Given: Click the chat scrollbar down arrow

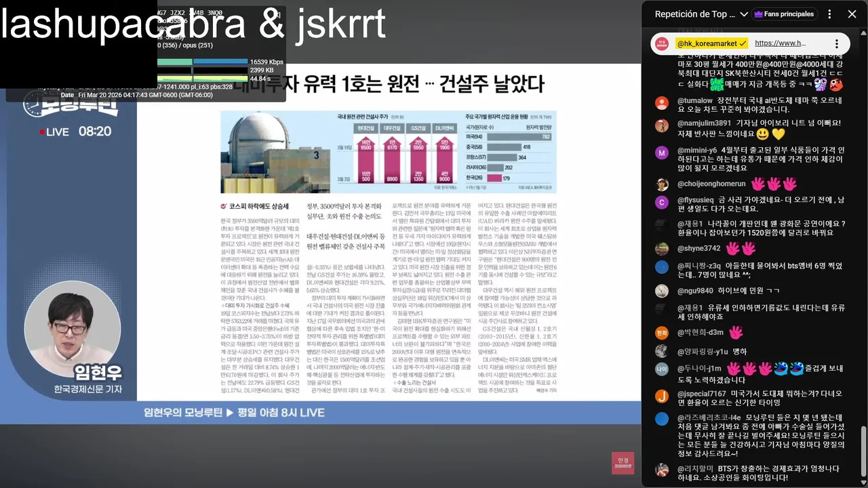Looking at the screenshot, I should [863, 484].
